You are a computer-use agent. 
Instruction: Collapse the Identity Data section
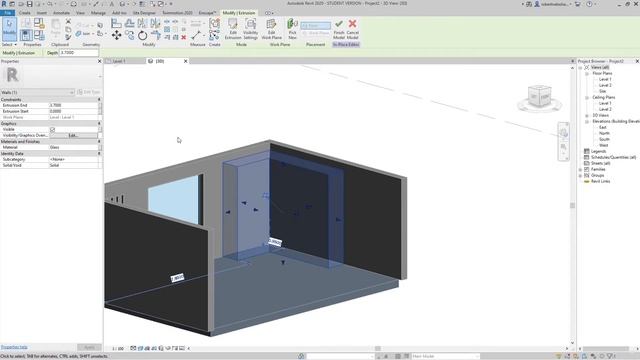click(99, 153)
